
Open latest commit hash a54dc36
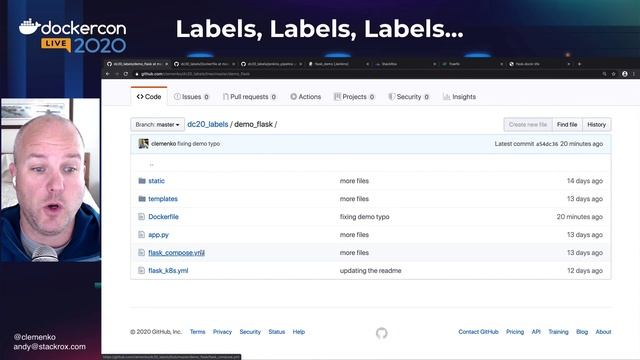[547, 144]
